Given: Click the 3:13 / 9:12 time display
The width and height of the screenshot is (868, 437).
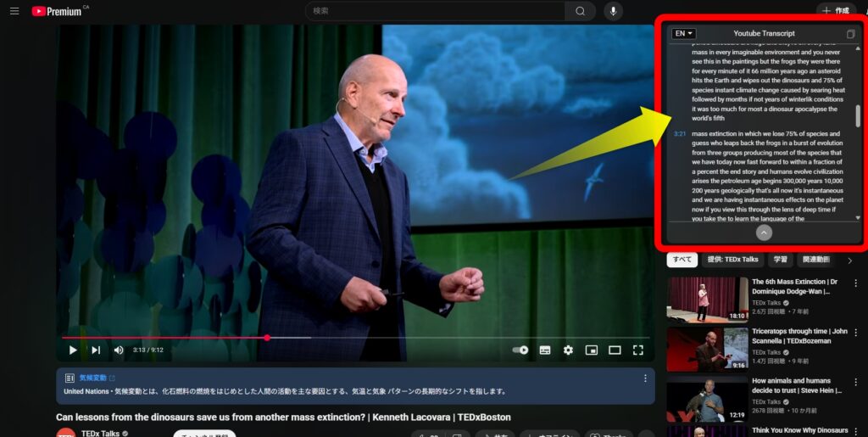Looking at the screenshot, I should (147, 350).
